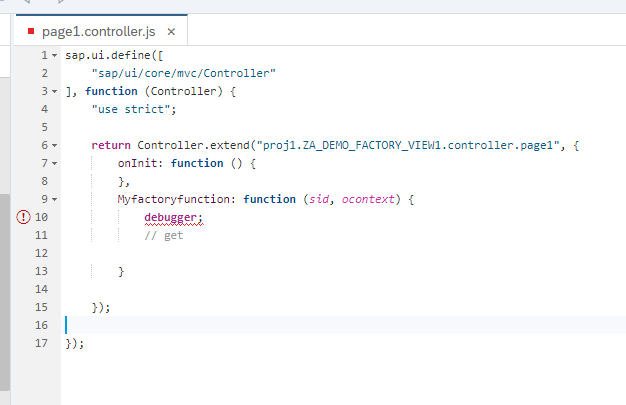The width and height of the screenshot is (626, 405).
Task: Click Controller.extend on line 6
Action: pyautogui.click(x=193, y=145)
